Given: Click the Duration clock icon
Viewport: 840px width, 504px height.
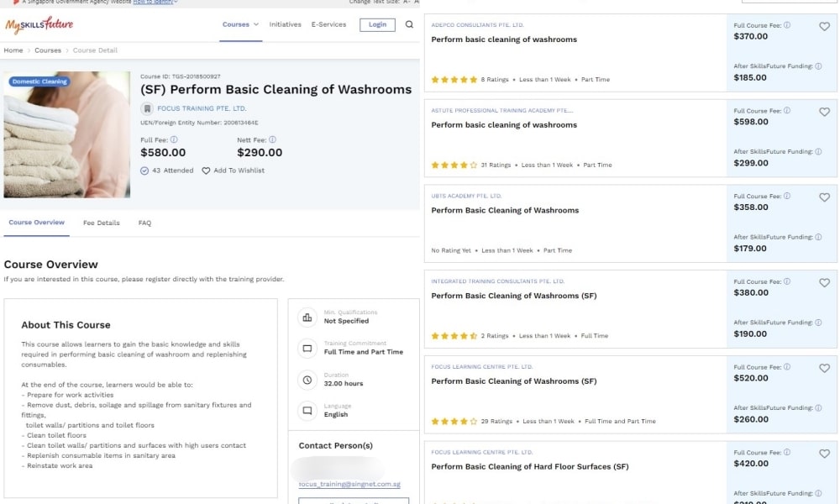Looking at the screenshot, I should (307, 380).
